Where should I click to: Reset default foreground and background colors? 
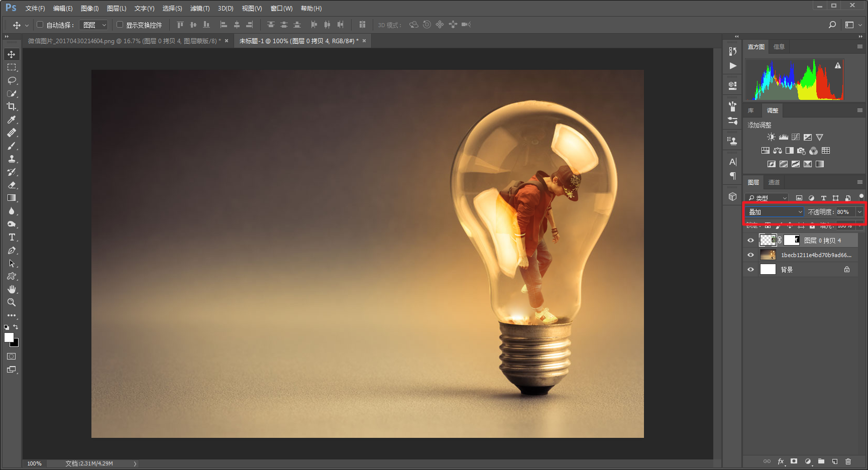7,327
